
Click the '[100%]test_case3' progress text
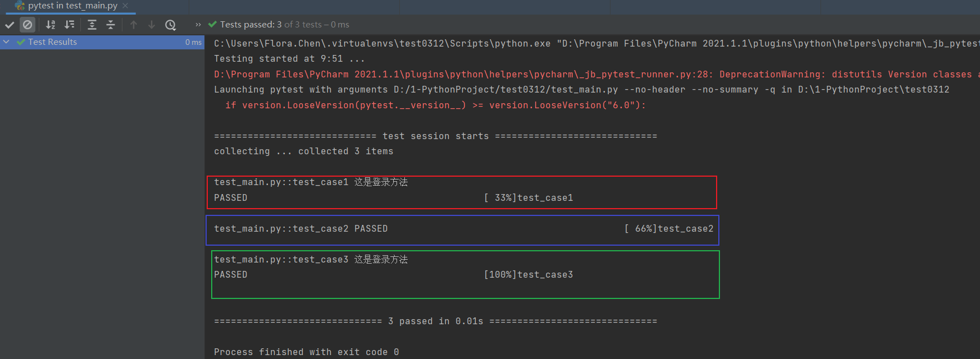(528, 275)
